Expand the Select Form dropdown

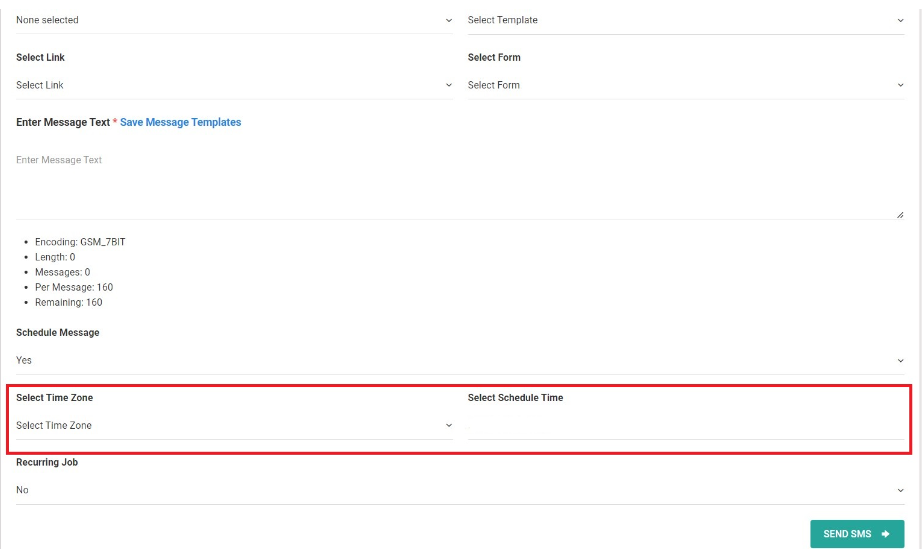(686, 85)
